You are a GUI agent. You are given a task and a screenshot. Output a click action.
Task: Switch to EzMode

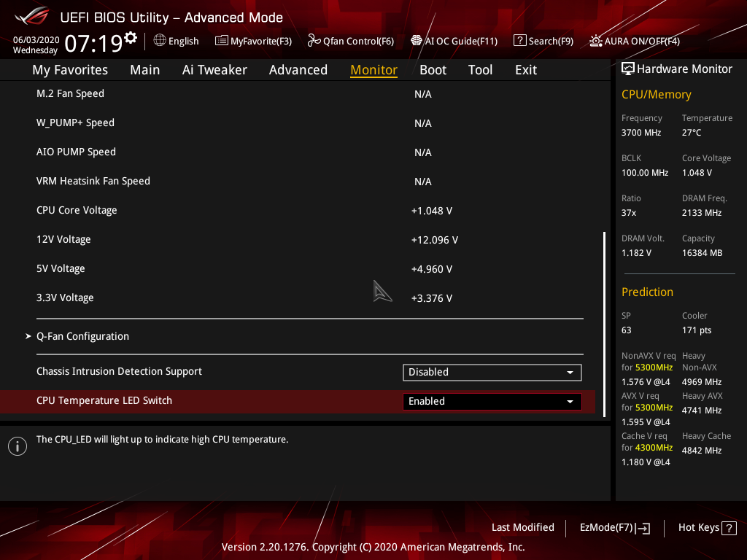[x=614, y=527]
